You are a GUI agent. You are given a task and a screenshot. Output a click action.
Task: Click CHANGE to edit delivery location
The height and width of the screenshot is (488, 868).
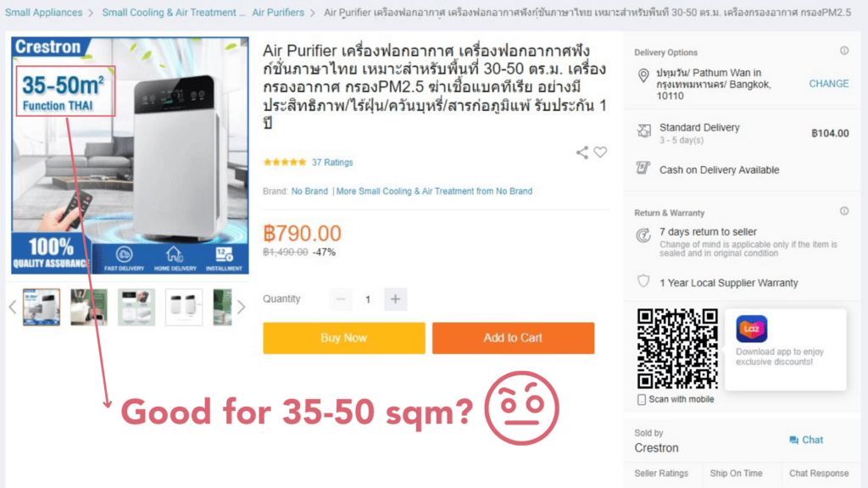829,84
